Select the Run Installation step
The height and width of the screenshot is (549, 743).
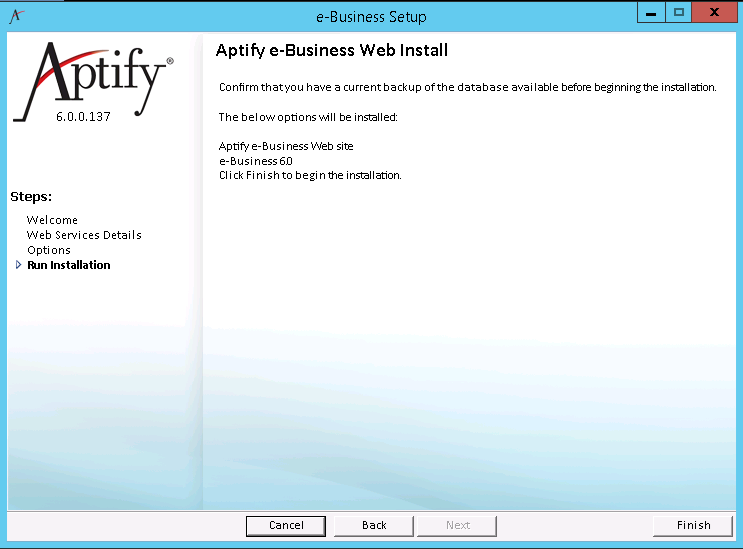[69, 265]
